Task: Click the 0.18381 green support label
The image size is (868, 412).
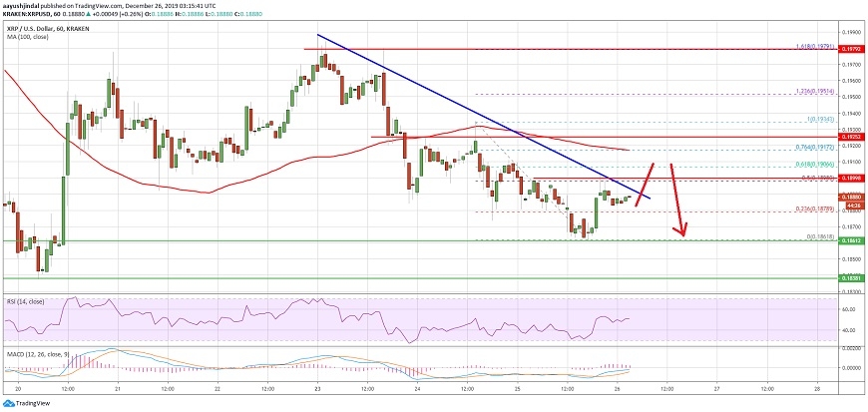Action: (851, 278)
